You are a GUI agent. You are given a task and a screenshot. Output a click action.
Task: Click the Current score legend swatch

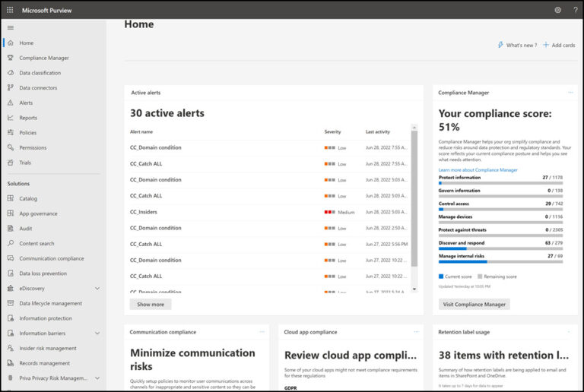tap(441, 277)
